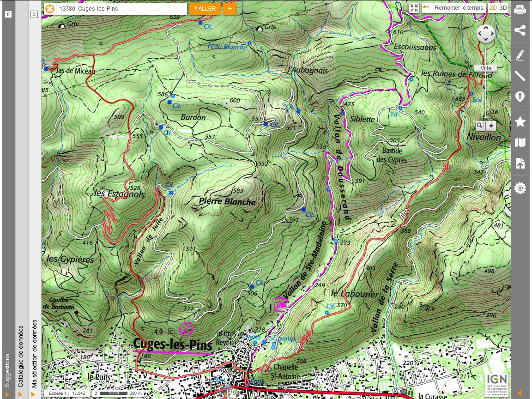This screenshot has width=532, height=399.
Task: Click the Chapelle St-Antoine map label
Action: pyautogui.click(x=285, y=371)
